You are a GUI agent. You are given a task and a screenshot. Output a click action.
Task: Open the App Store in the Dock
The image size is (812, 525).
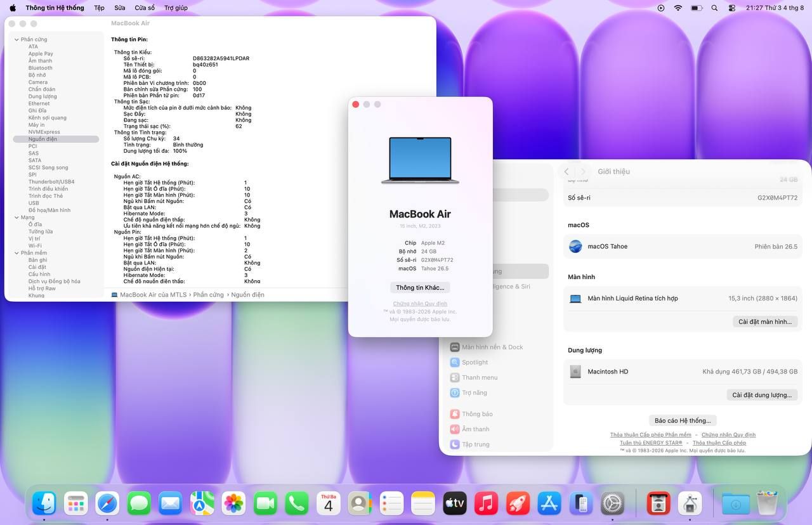tap(550, 503)
